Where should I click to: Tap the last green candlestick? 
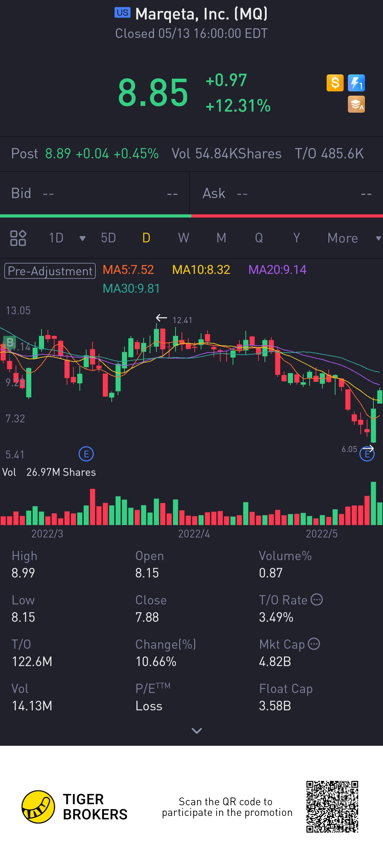380,396
